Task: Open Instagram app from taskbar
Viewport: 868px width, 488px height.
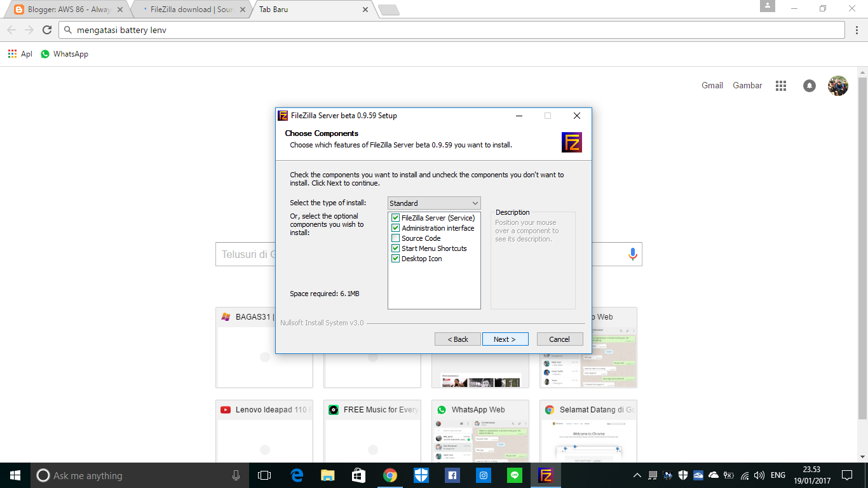Action: (484, 475)
